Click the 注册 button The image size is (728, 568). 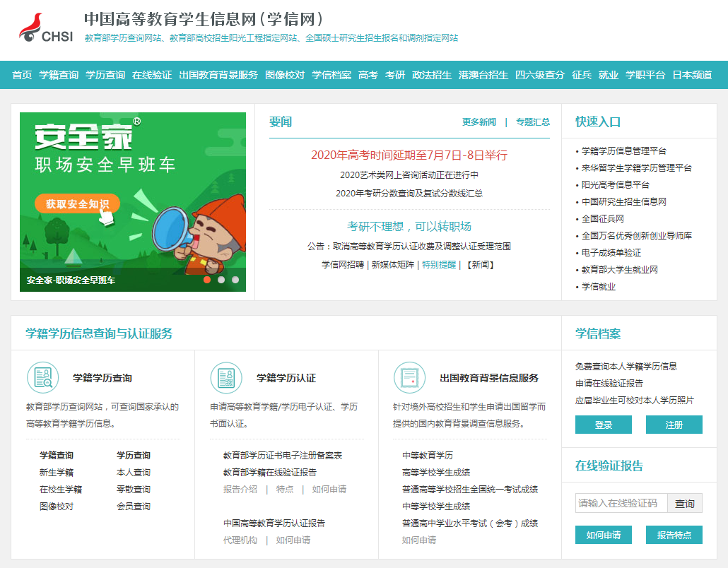pyautogui.click(x=673, y=425)
